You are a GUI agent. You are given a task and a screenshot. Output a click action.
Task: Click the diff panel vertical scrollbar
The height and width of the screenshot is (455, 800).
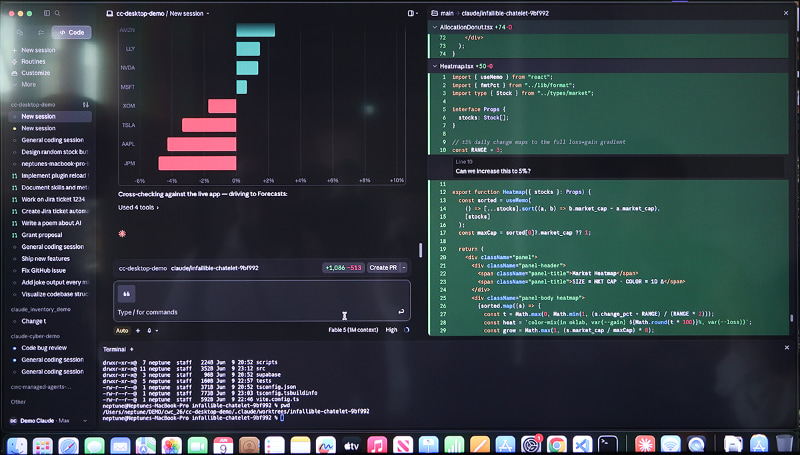pos(791,318)
